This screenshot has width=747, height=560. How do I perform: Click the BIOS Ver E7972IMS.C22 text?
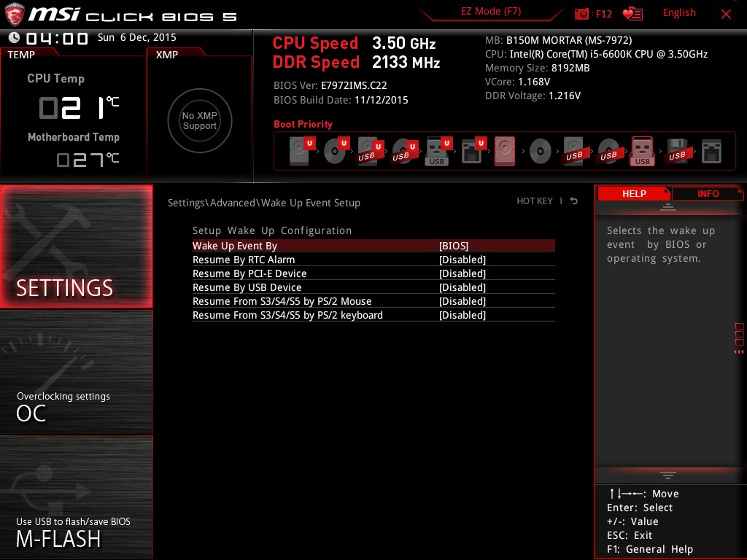330,85
